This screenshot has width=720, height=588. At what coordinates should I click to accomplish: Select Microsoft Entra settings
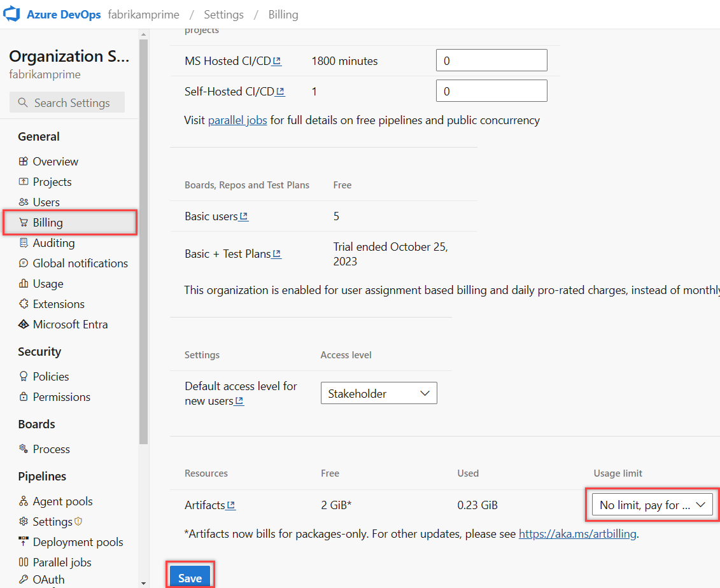point(68,324)
